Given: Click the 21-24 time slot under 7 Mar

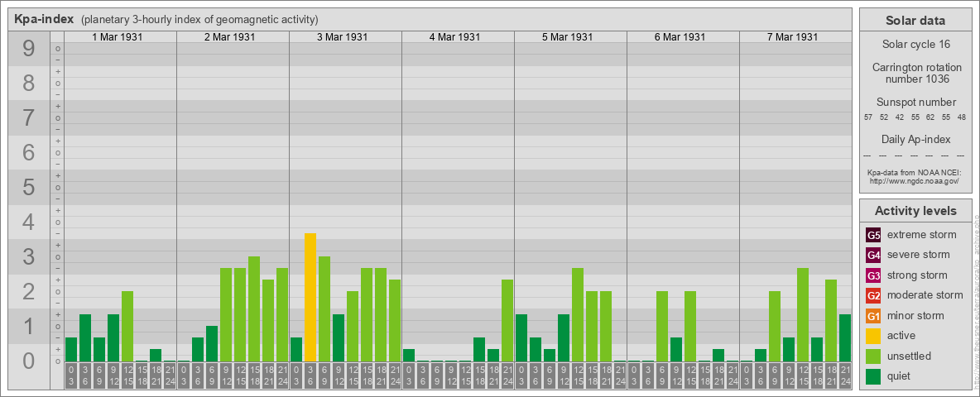Looking at the screenshot, I should point(845,376).
